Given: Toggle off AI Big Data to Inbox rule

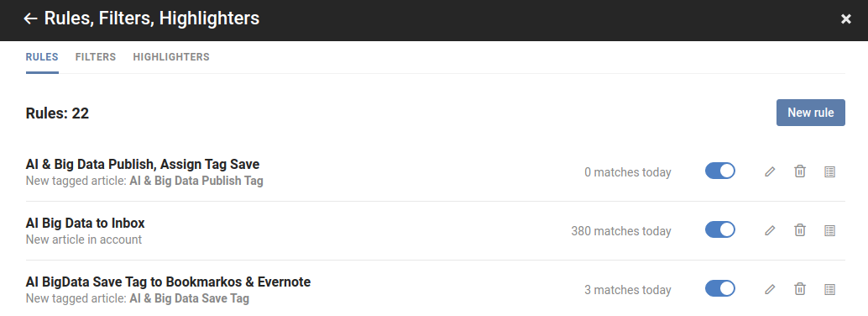Looking at the screenshot, I should [x=720, y=230].
